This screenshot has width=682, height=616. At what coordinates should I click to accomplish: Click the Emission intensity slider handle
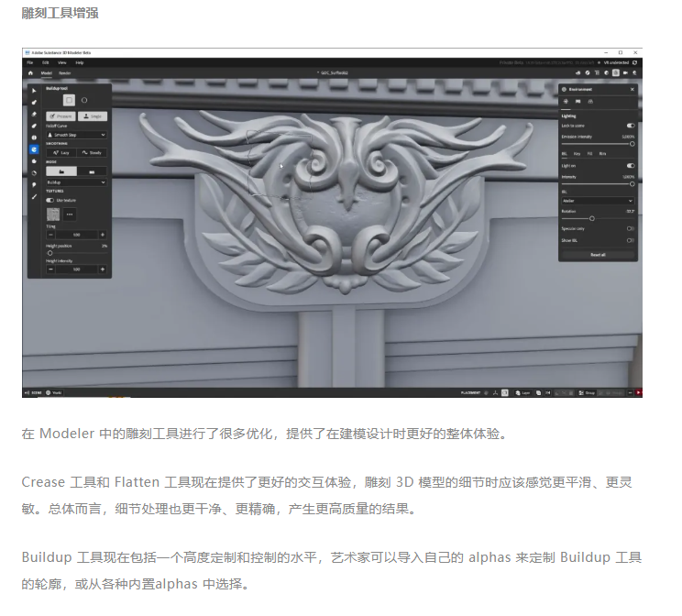click(x=632, y=144)
